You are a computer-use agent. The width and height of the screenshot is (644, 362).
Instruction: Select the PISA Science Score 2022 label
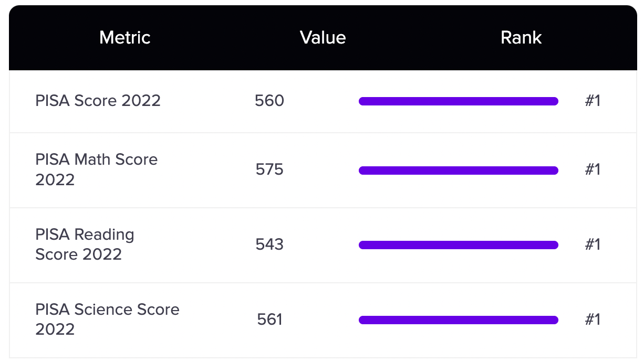coord(108,320)
